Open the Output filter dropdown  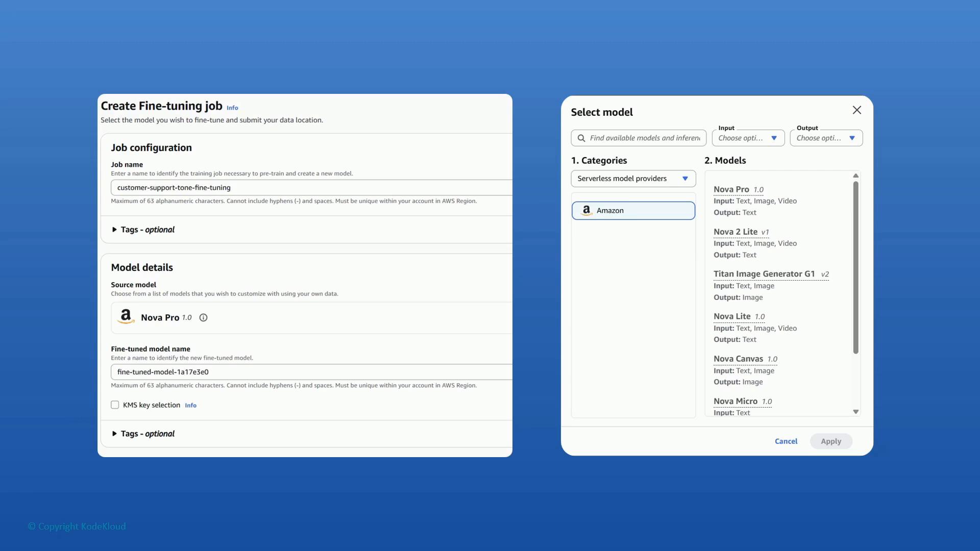click(x=826, y=138)
